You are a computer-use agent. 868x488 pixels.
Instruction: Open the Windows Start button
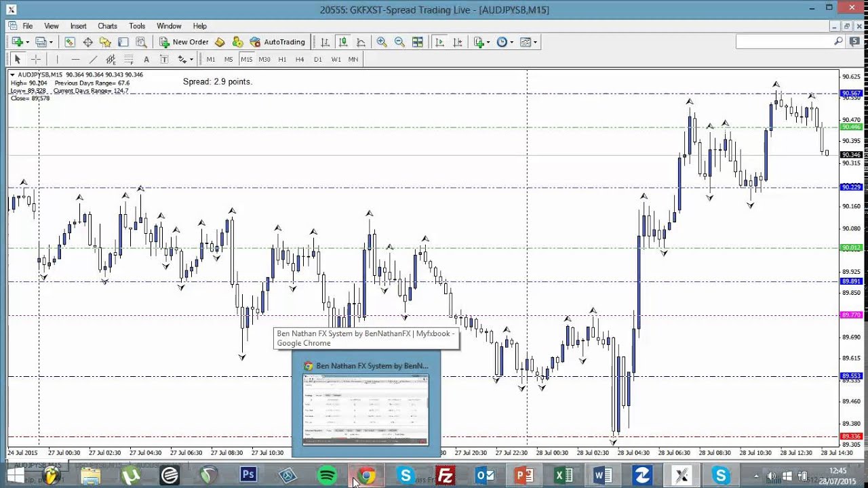(x=14, y=475)
